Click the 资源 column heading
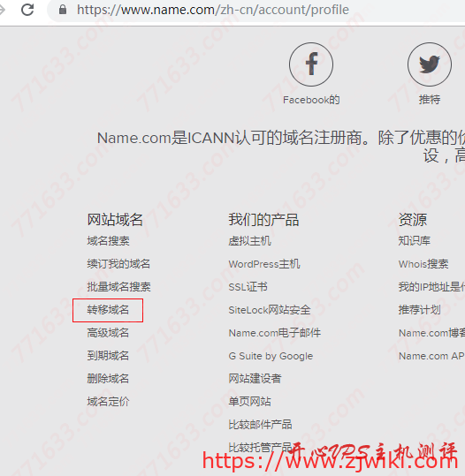The height and width of the screenshot is (476, 465). point(413,220)
